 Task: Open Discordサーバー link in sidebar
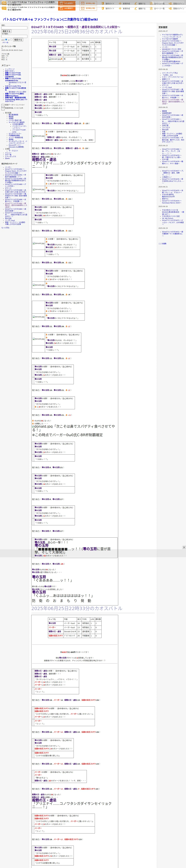click(x=16, y=146)
